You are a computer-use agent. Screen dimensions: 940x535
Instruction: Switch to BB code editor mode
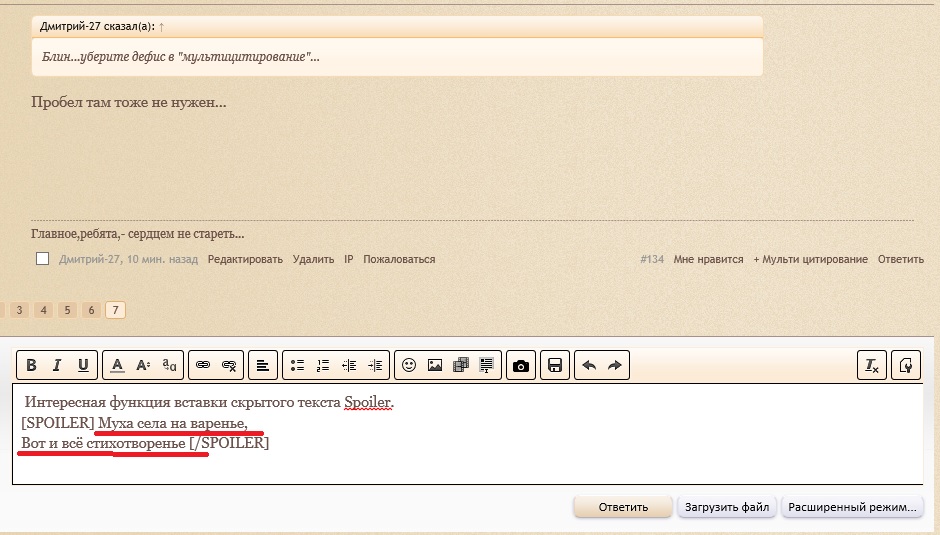pos(906,365)
